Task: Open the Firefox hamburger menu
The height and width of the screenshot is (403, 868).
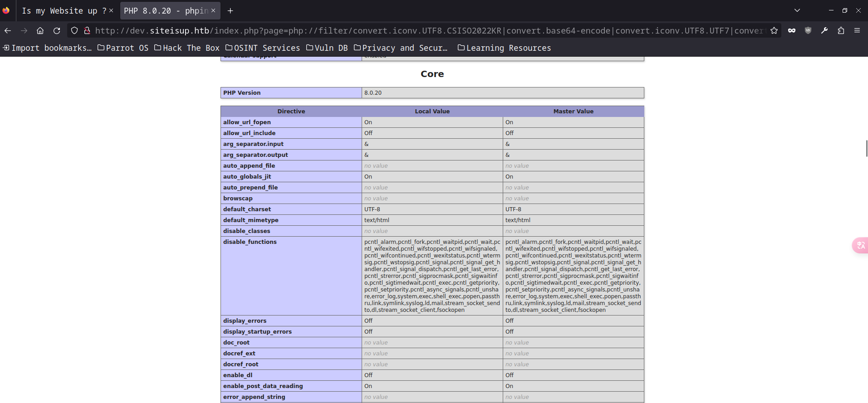Action: coord(857,30)
